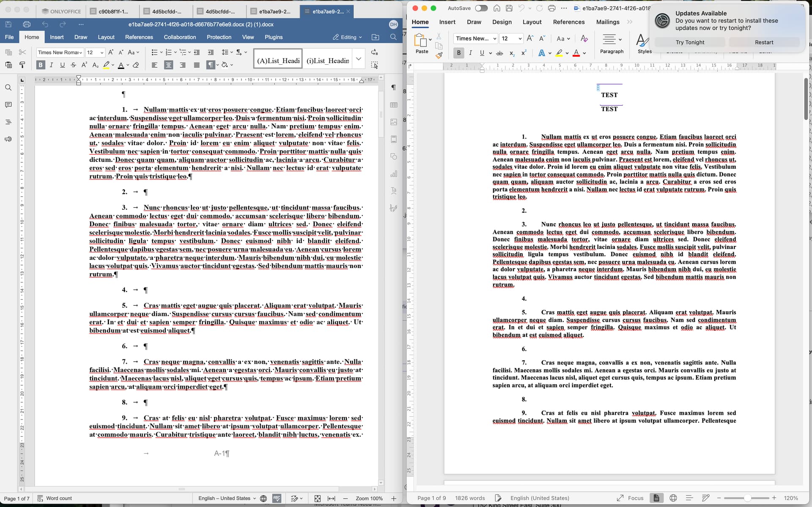Decrease indent in the ONLYOFFICE toolbar

click(197, 52)
